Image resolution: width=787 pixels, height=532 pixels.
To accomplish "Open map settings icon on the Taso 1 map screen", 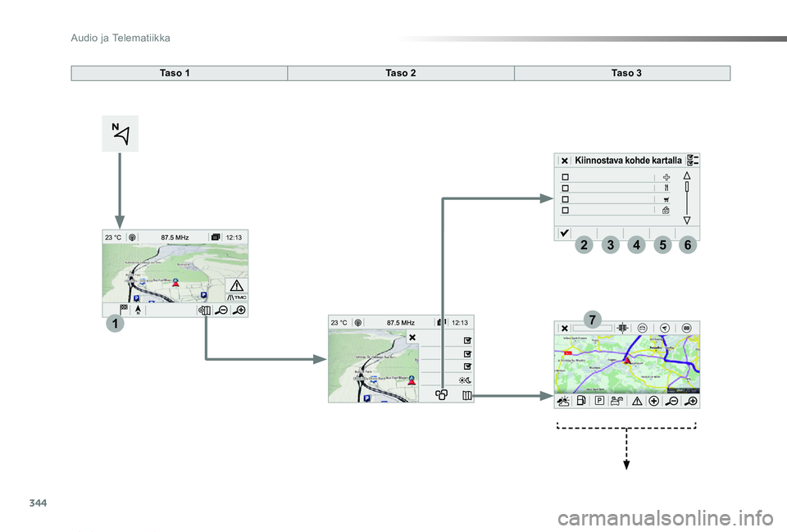I will coord(204,310).
